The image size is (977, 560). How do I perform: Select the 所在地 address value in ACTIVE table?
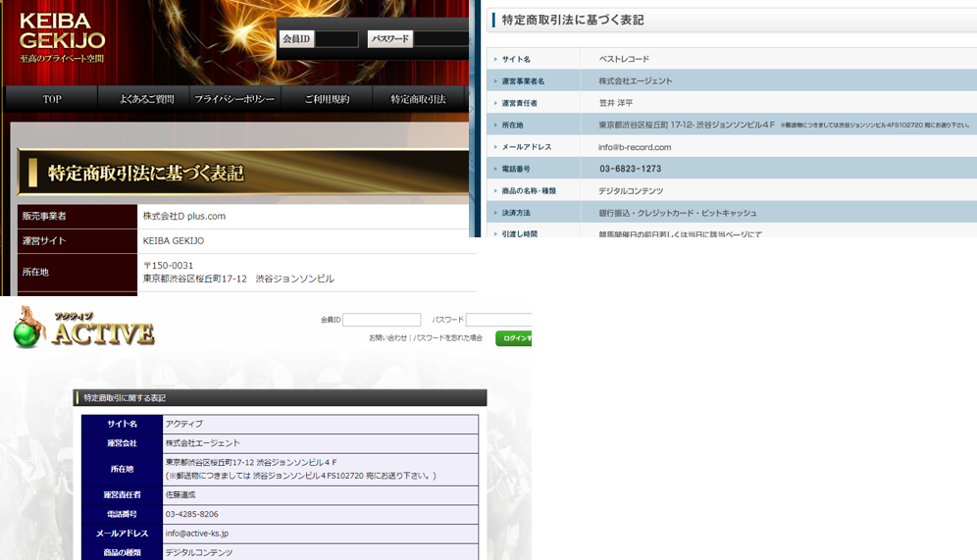click(x=301, y=469)
